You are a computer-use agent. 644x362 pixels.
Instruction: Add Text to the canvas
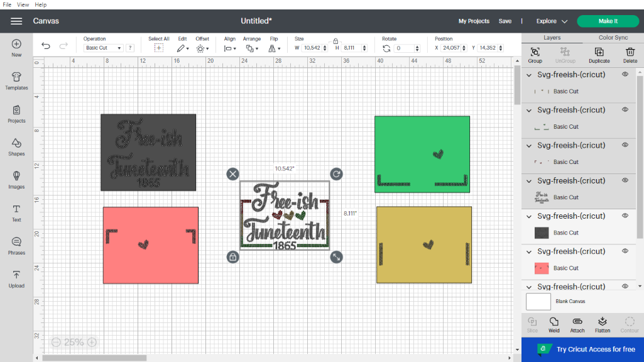pyautogui.click(x=16, y=213)
